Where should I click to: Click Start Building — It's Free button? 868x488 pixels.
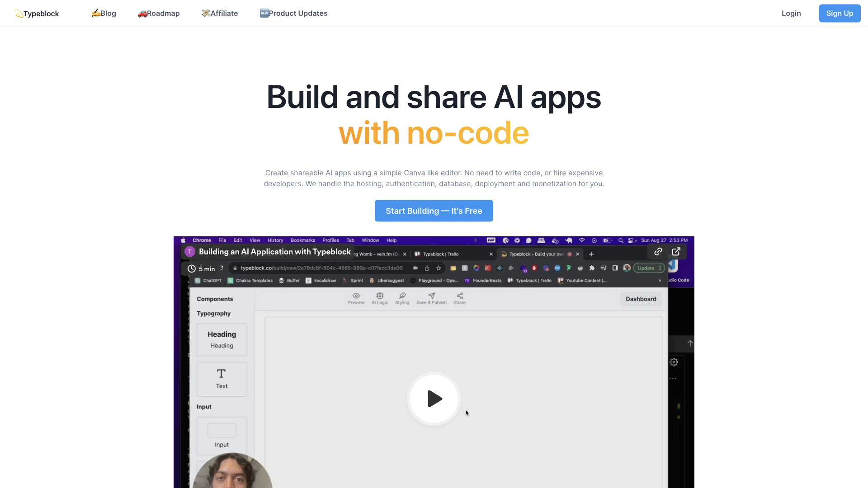click(434, 210)
